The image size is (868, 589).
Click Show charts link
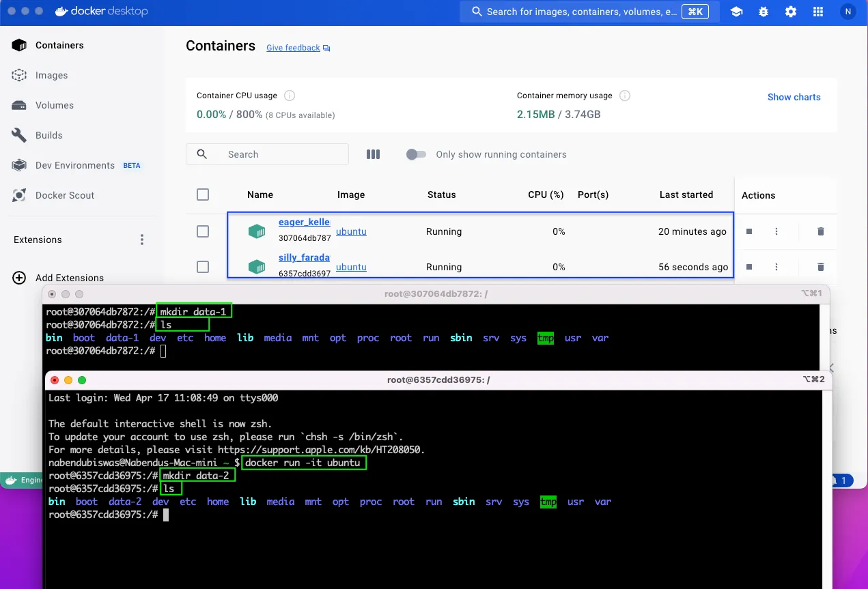pos(794,97)
